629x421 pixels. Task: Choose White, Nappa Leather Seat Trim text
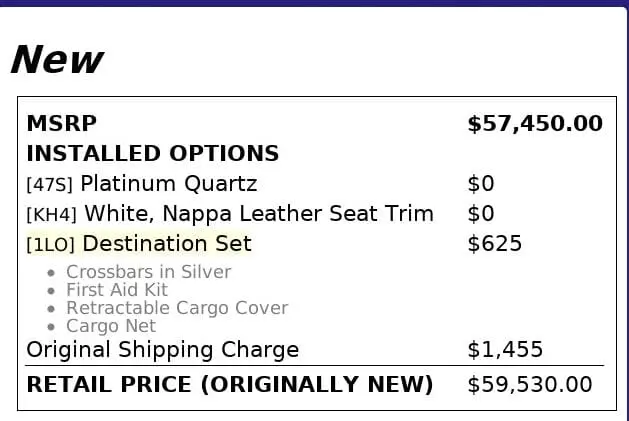click(x=259, y=214)
